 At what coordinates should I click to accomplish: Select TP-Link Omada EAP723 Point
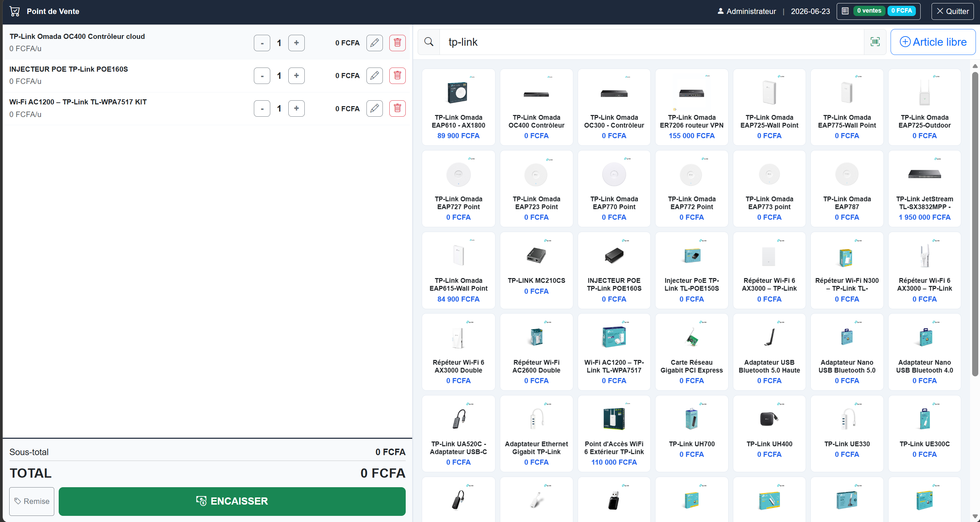click(536, 189)
